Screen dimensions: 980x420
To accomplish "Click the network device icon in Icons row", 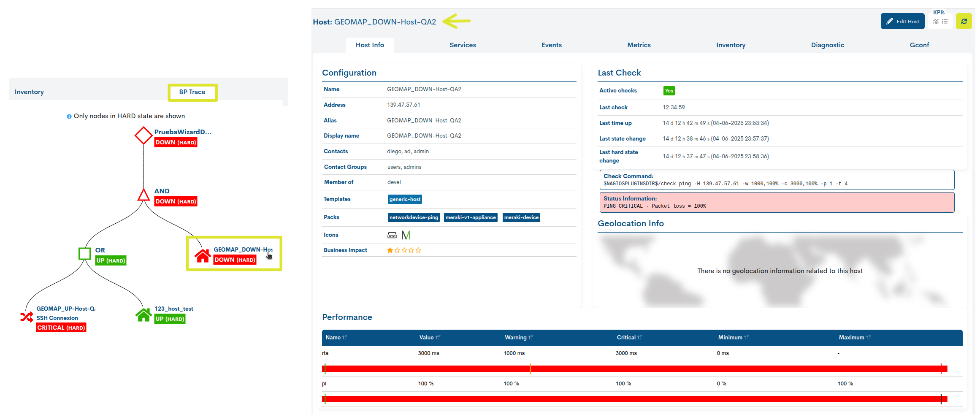I will (392, 235).
